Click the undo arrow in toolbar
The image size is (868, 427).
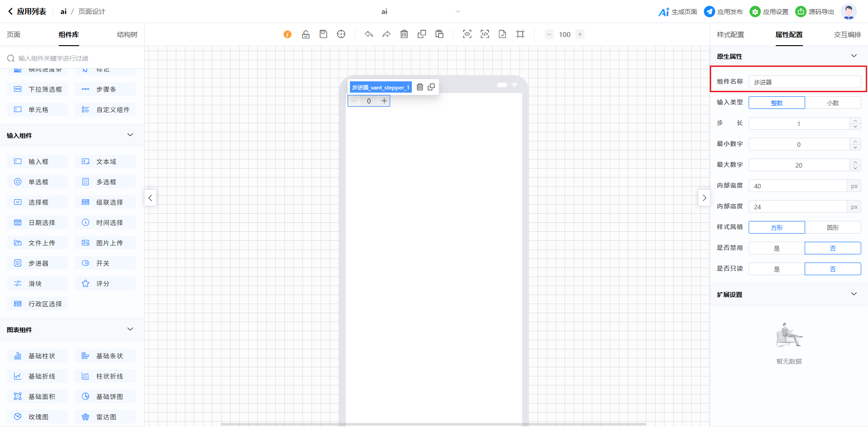click(x=369, y=34)
